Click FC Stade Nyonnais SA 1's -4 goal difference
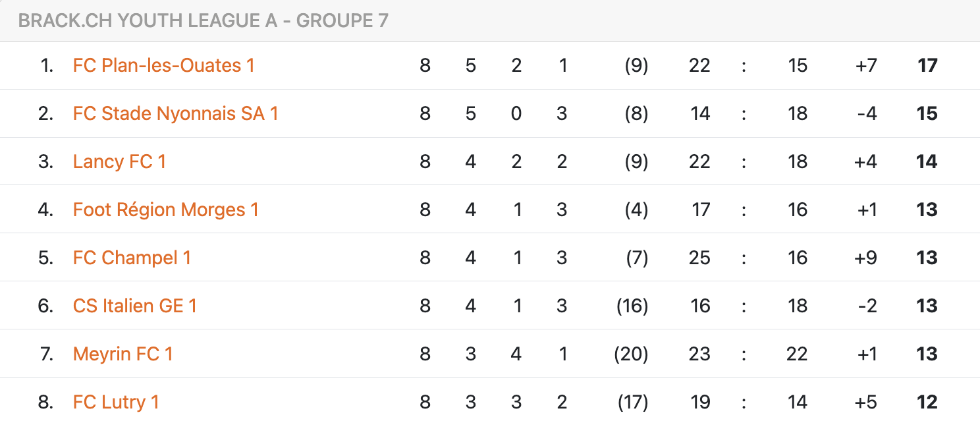The height and width of the screenshot is (423, 980). [x=867, y=113]
